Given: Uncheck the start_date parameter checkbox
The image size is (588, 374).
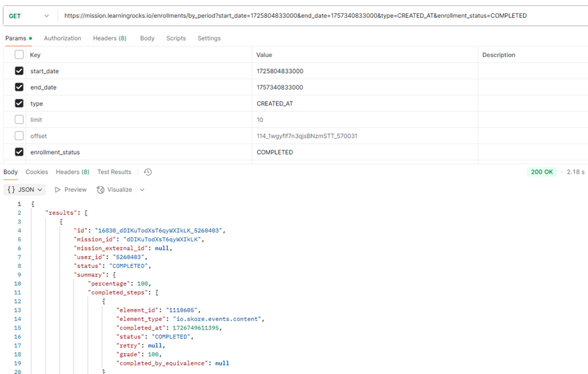Looking at the screenshot, I should 19,71.
